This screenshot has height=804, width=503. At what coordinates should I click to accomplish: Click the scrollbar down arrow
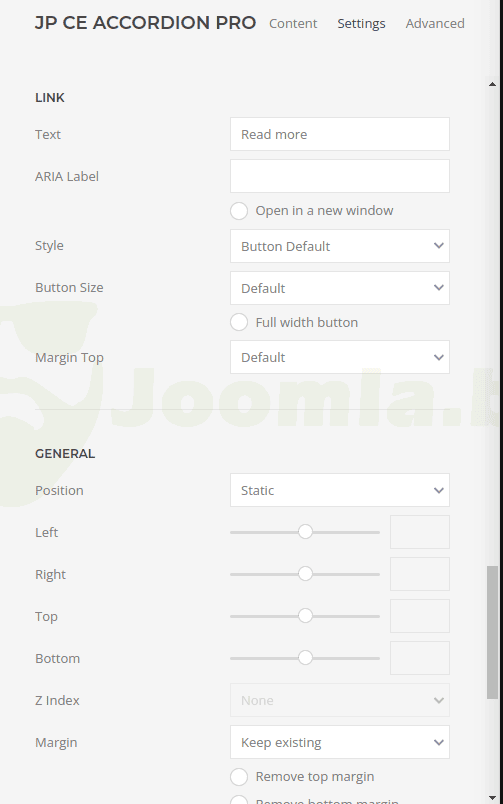[x=492, y=798]
